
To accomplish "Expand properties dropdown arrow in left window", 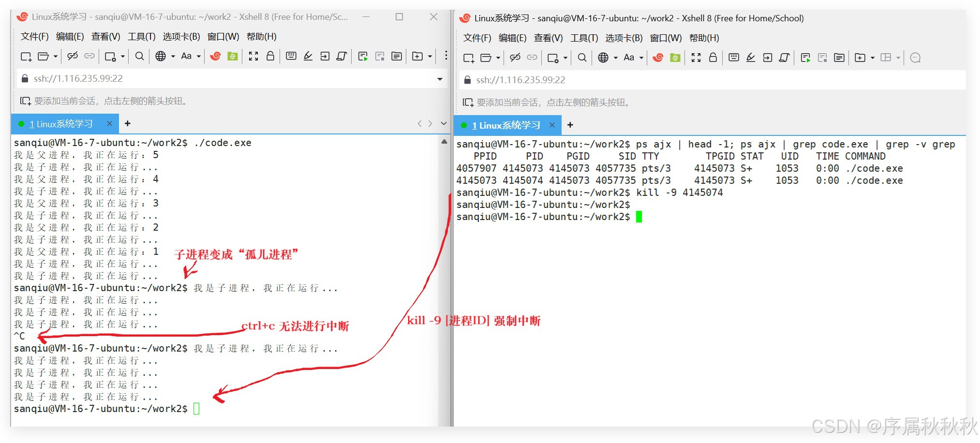I will coord(123,57).
